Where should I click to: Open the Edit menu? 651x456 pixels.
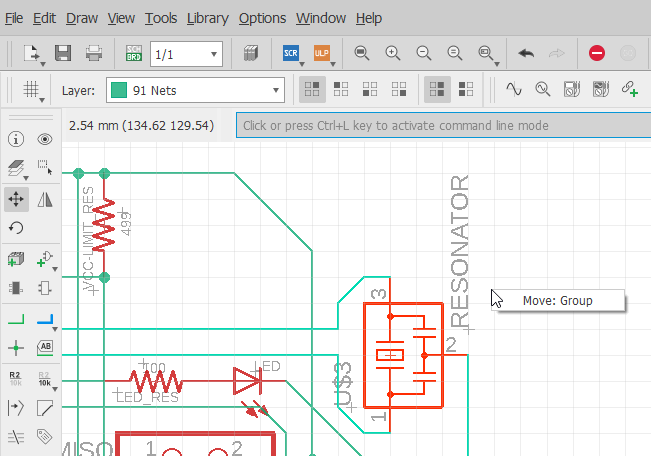(x=44, y=18)
